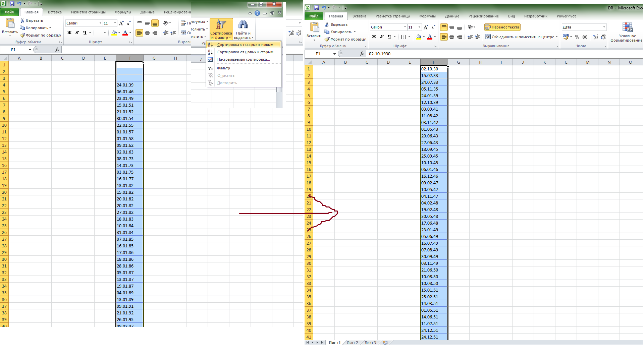
Task: Click Undo arrow in left Excel window
Action: click(x=19, y=4)
